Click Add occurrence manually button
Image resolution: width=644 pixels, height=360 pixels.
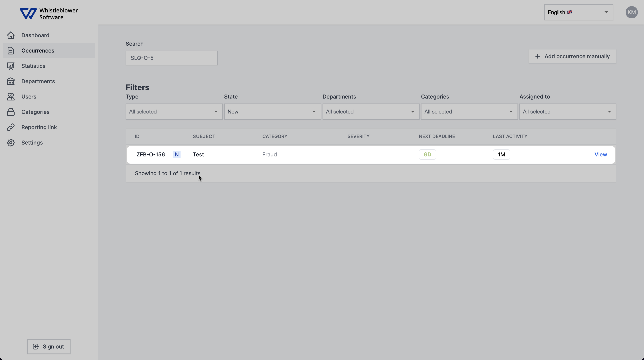click(572, 57)
